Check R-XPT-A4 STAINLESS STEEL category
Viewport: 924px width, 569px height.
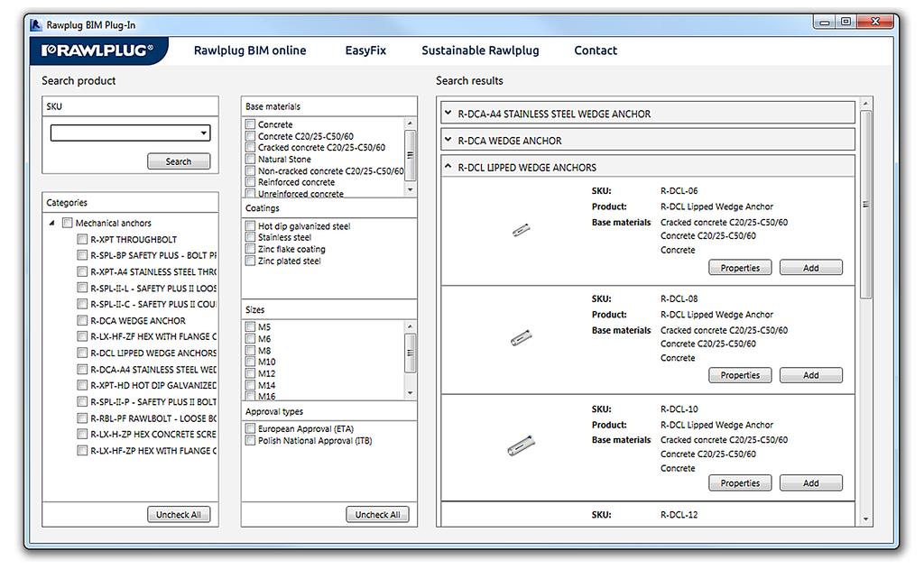[82, 271]
